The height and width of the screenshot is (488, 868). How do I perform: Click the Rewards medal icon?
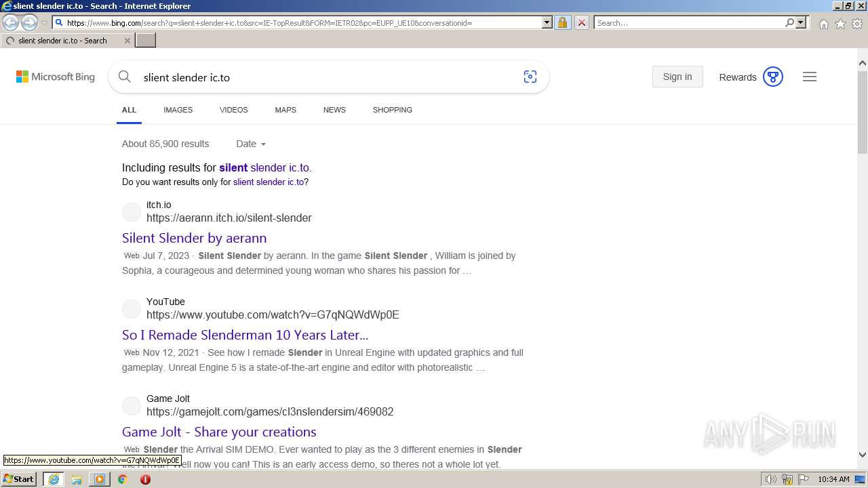point(773,77)
